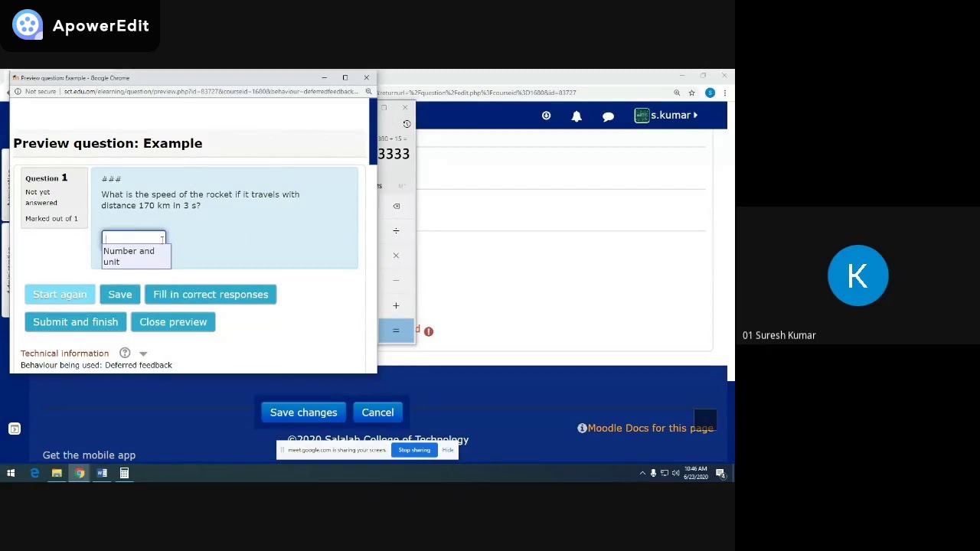Click the volume icon in system tray
This screenshot has height=551, width=980.
[x=675, y=474]
